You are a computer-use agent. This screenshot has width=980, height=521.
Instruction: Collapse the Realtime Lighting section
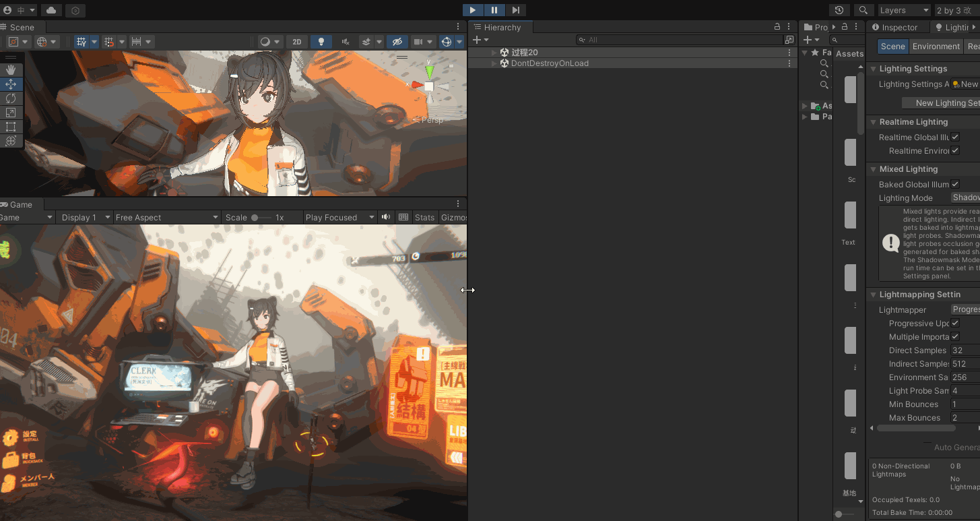(873, 122)
